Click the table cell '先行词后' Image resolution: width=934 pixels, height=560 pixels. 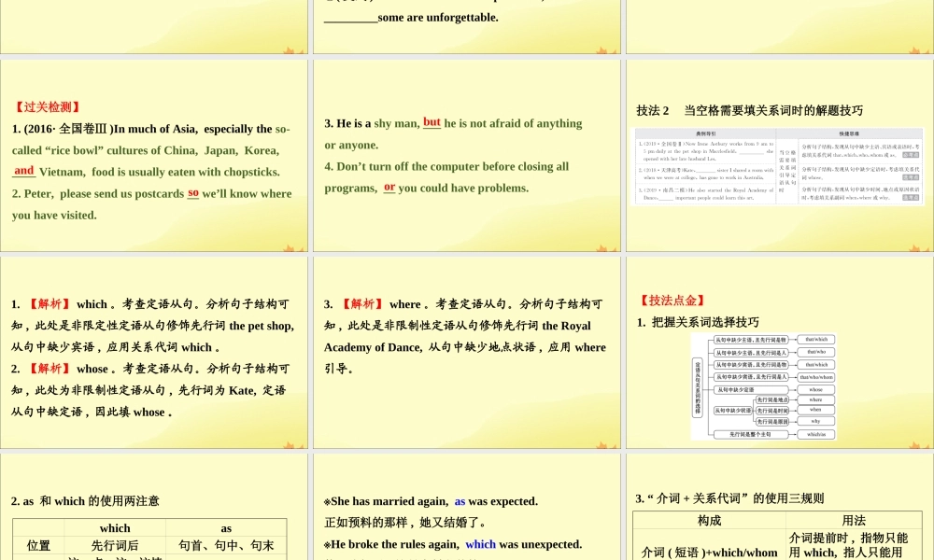[115, 545]
